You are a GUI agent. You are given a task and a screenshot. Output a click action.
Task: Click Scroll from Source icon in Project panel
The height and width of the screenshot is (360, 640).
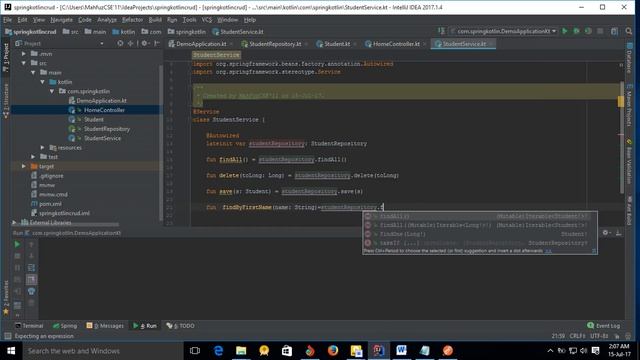(120, 43)
